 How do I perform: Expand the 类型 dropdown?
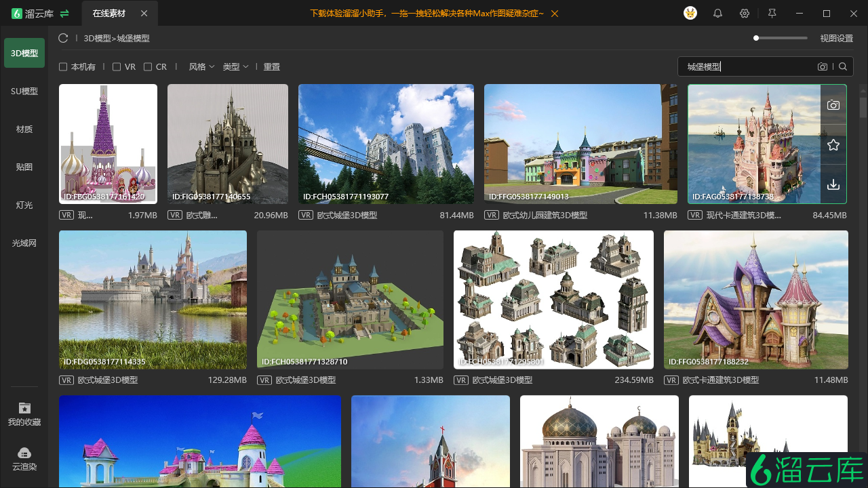coord(235,66)
